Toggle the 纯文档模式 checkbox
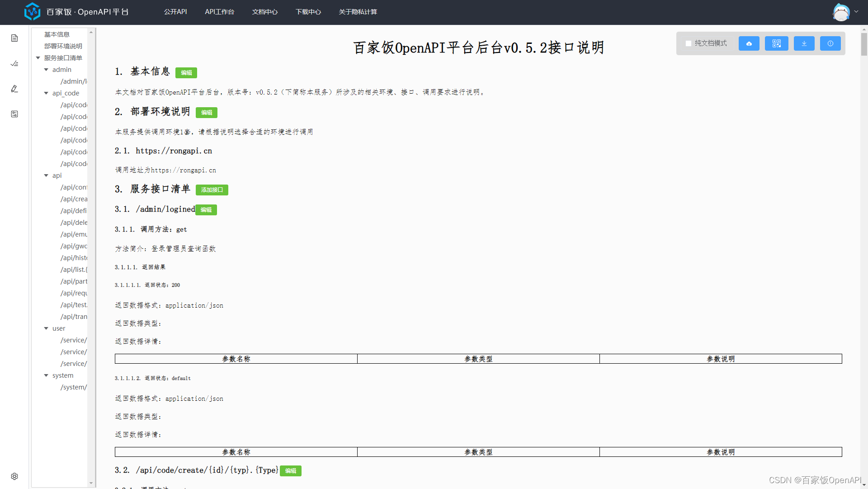 click(x=689, y=43)
